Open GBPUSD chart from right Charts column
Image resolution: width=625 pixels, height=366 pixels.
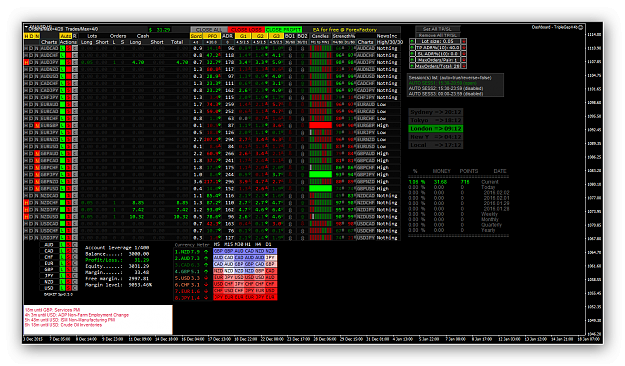(366, 189)
